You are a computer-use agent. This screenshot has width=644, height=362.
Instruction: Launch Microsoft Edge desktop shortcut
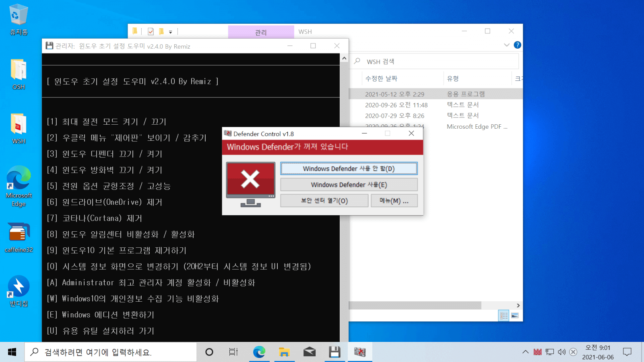pos(19,186)
